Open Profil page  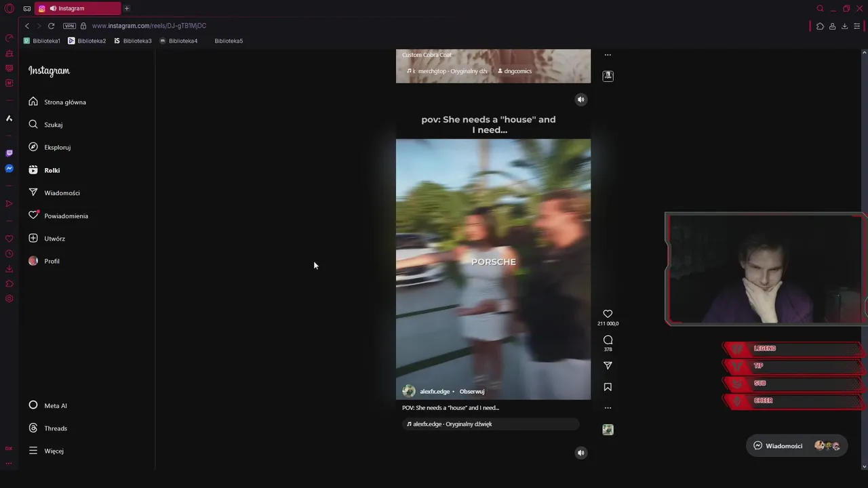44,261
